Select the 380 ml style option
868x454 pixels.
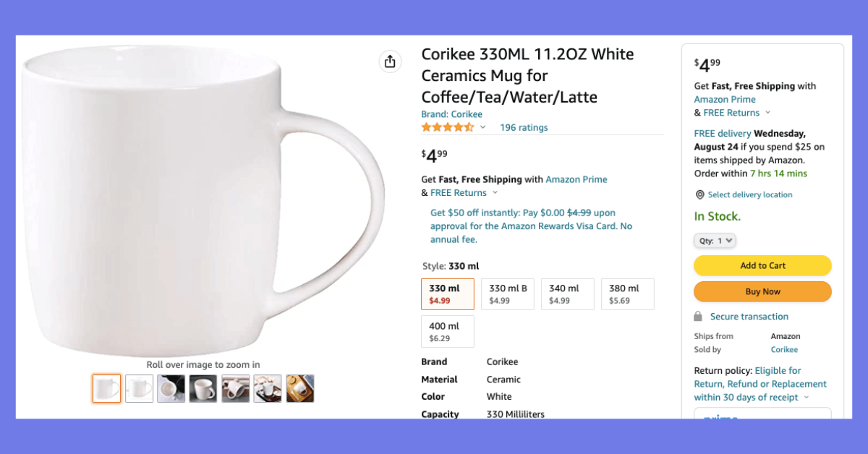[x=627, y=294]
